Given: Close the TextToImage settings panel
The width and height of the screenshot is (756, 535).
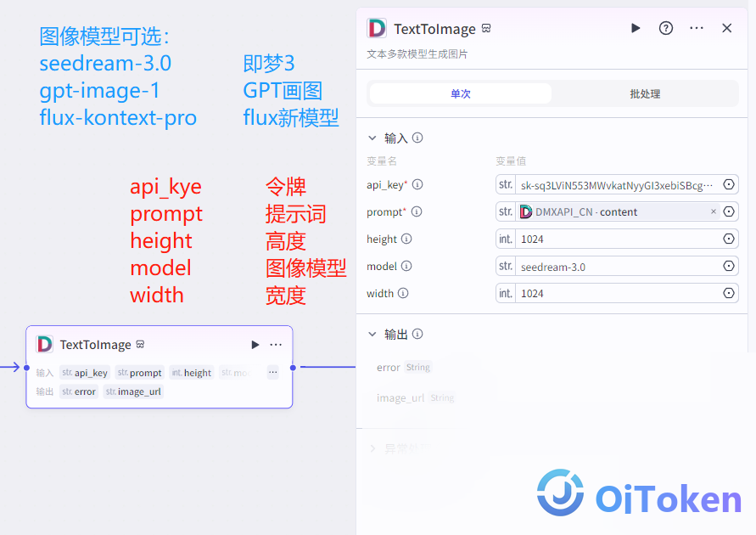Looking at the screenshot, I should tap(726, 29).
